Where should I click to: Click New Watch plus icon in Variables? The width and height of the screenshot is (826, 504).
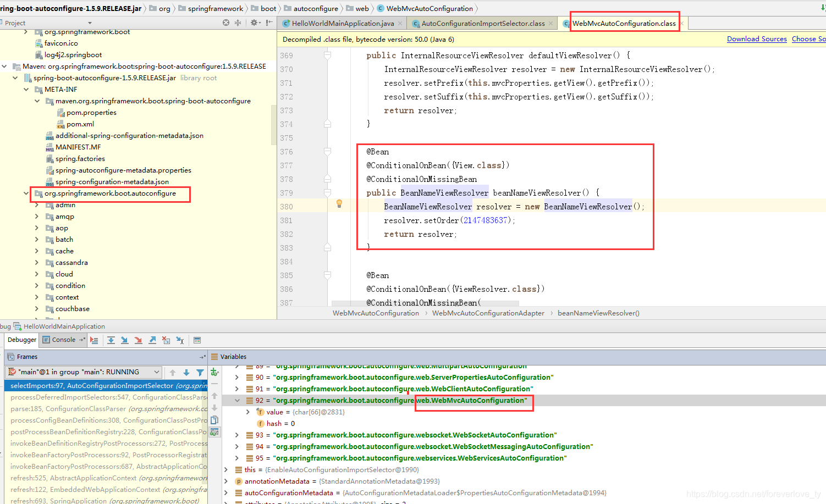pos(214,372)
